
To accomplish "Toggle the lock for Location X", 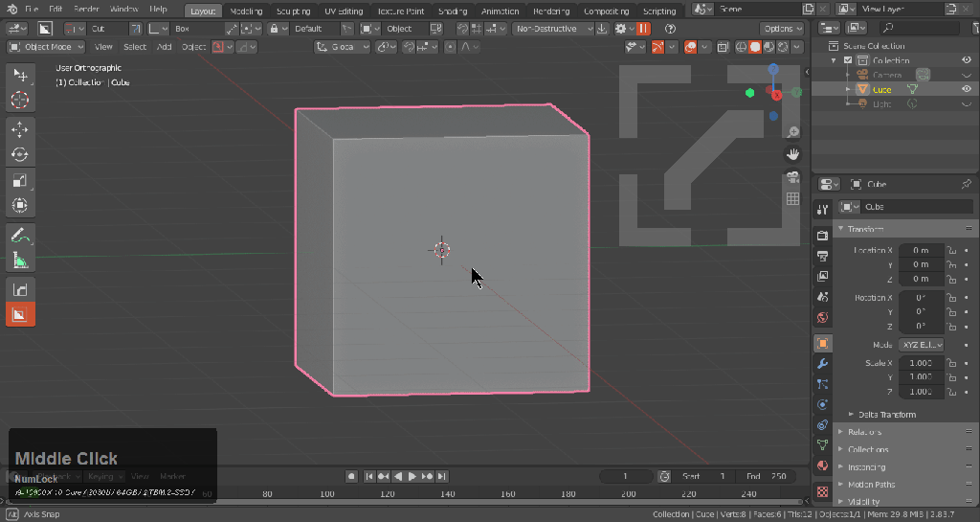I will tap(951, 250).
